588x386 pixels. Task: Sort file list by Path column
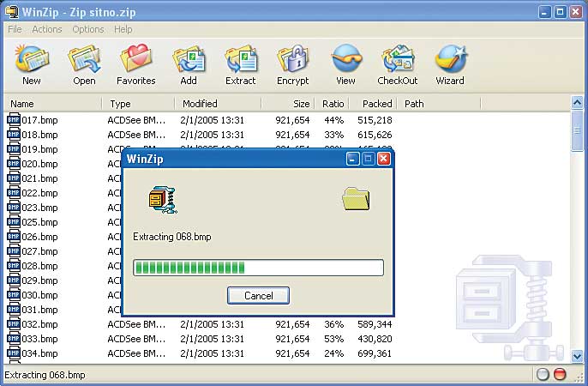pyautogui.click(x=438, y=104)
